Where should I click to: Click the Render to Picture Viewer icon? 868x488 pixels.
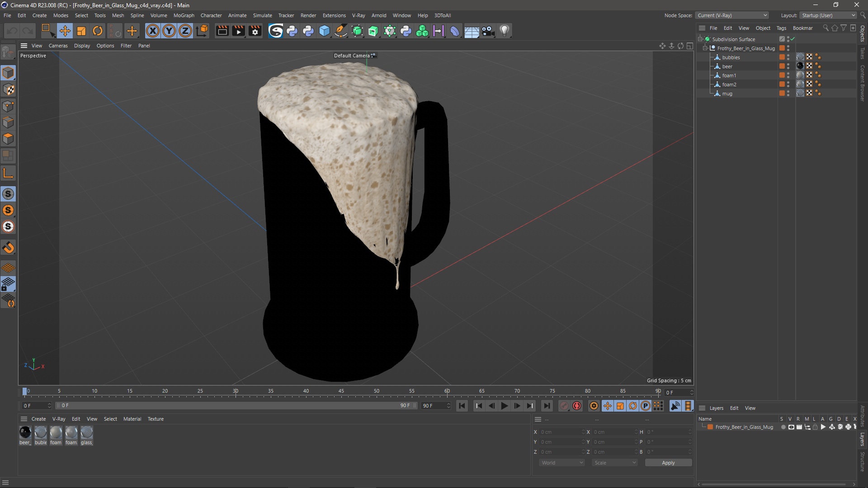238,31
